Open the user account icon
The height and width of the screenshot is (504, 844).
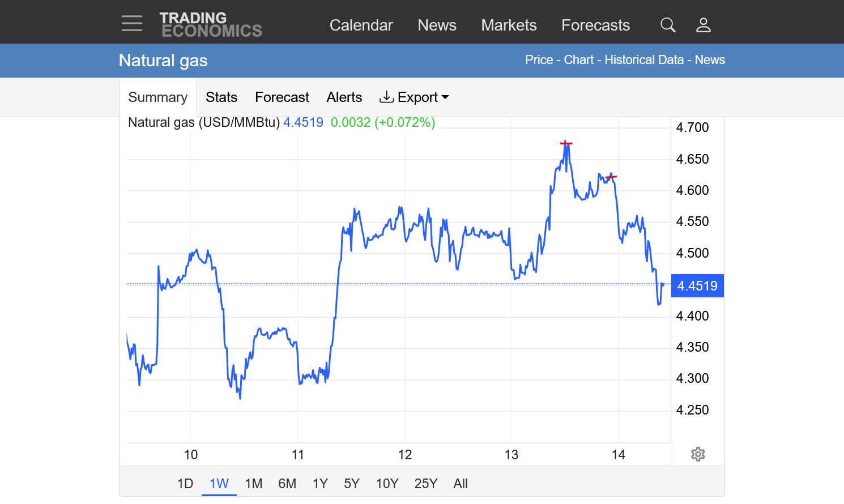tap(703, 25)
